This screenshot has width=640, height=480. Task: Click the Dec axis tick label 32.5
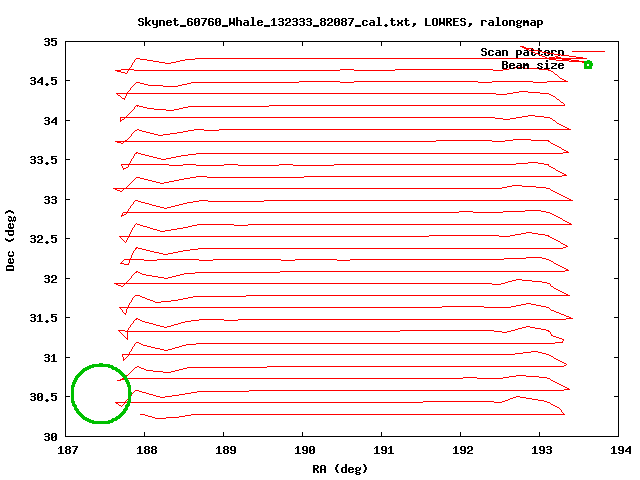point(43,239)
